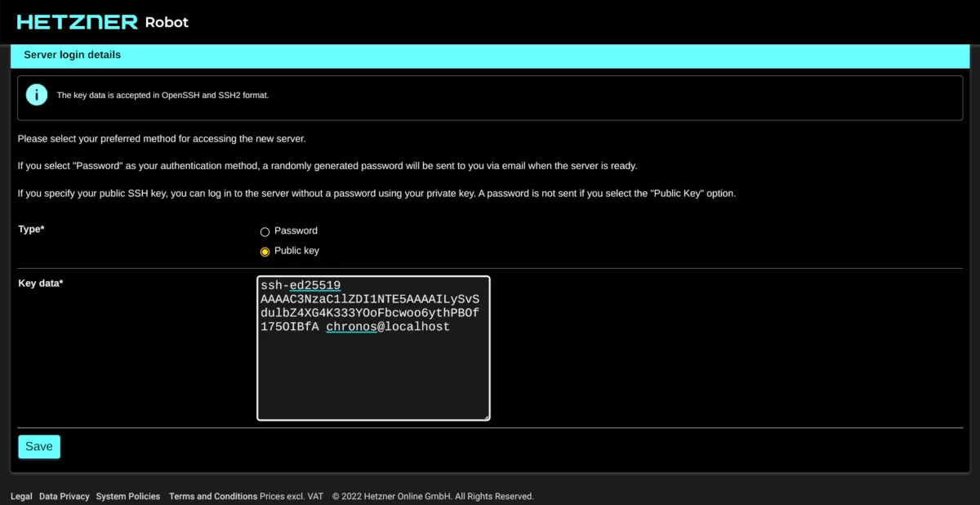Viewport: 980px width, 505px height.
Task: Click the Hetzner logo in the header
Action: click(77, 22)
